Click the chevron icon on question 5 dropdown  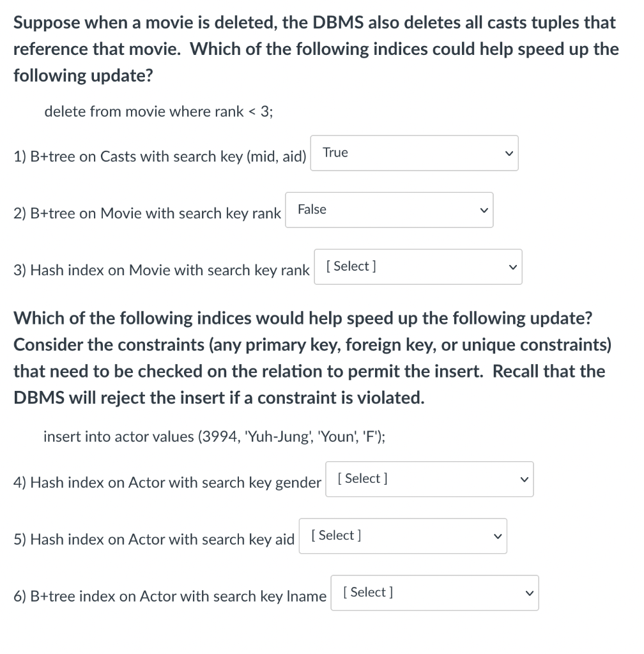(x=497, y=536)
